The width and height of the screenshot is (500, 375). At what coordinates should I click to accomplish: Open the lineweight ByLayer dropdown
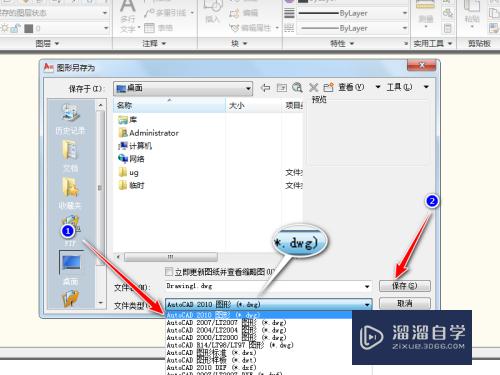point(405,13)
